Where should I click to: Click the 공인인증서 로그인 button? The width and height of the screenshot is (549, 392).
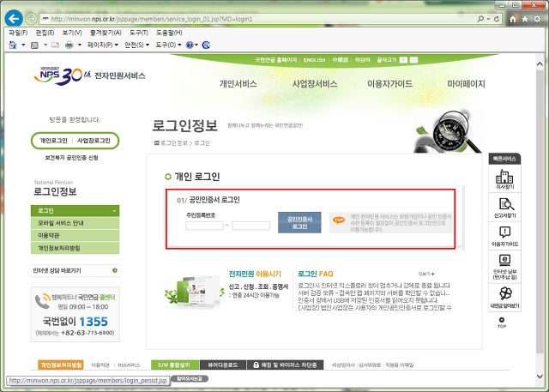[x=299, y=223]
